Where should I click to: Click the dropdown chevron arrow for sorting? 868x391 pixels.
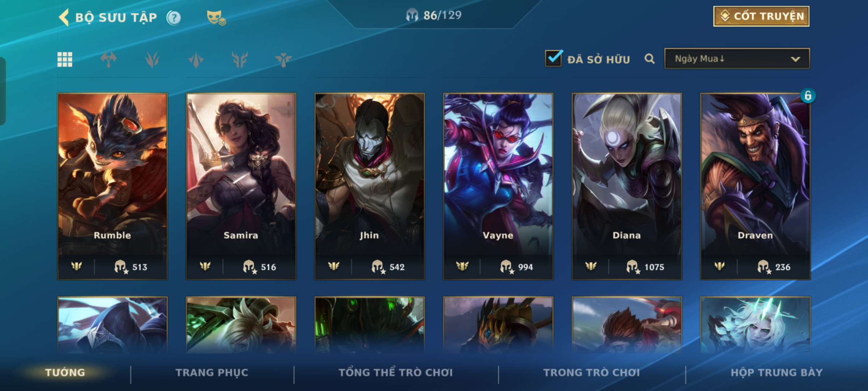click(795, 59)
